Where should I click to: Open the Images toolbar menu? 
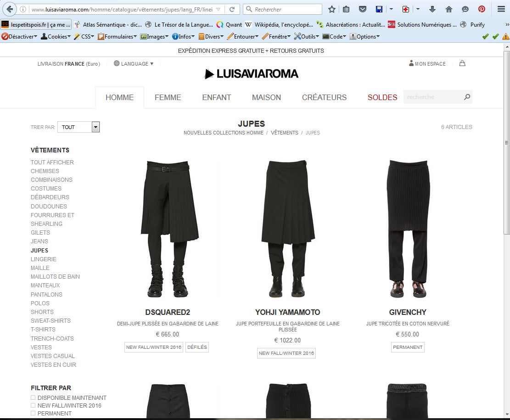tap(154, 36)
